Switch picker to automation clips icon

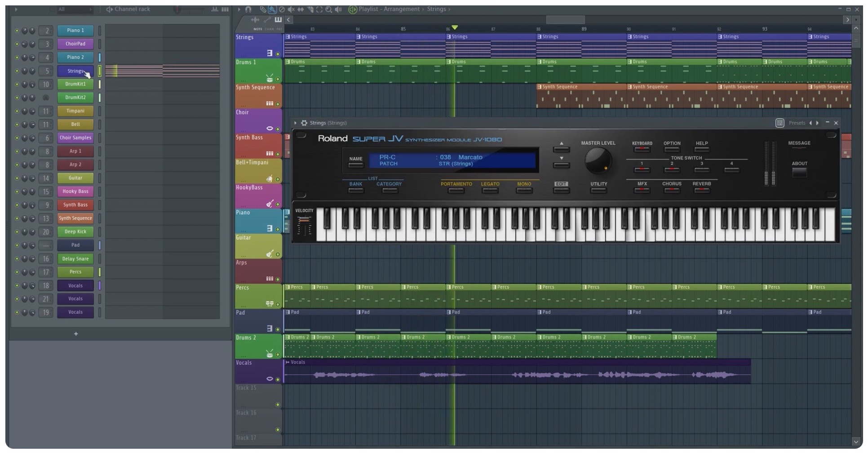tap(267, 20)
